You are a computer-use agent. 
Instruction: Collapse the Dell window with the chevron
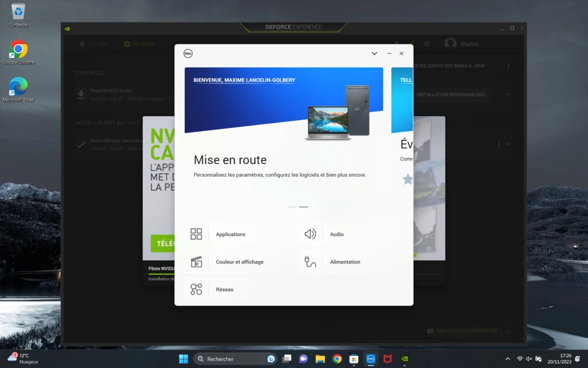(374, 53)
